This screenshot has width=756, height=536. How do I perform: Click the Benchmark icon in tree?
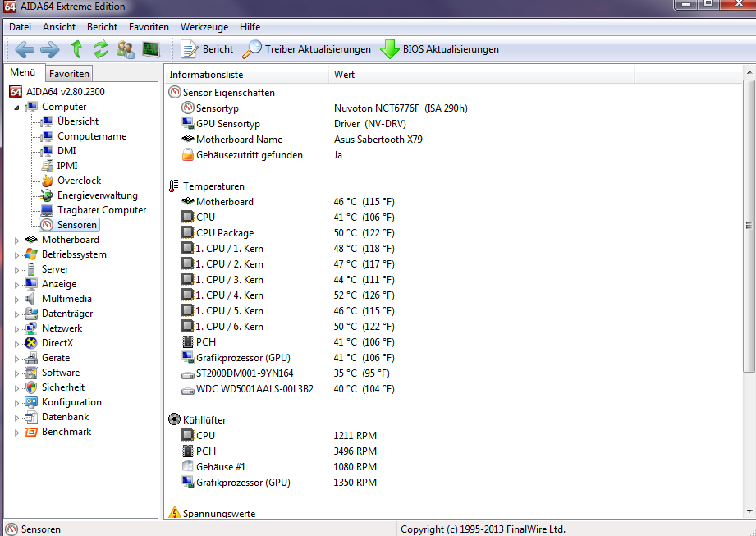point(31,432)
